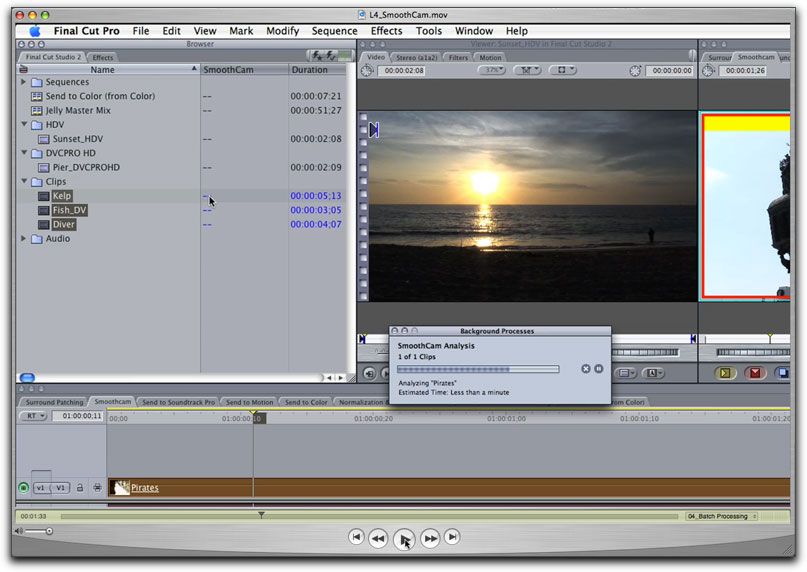
Task: Click the V1 auto select toggle icon
Action: coord(97,488)
